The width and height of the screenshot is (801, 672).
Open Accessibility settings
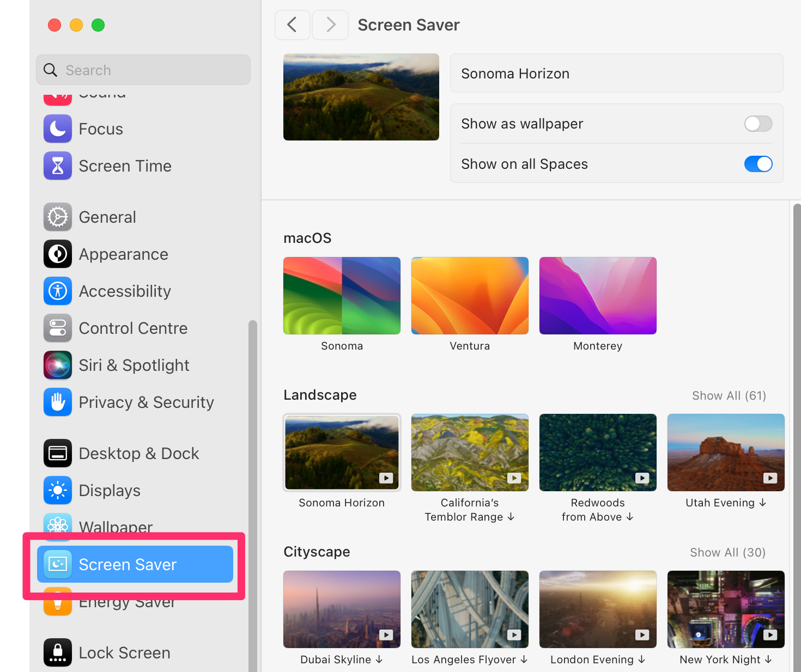(x=135, y=291)
